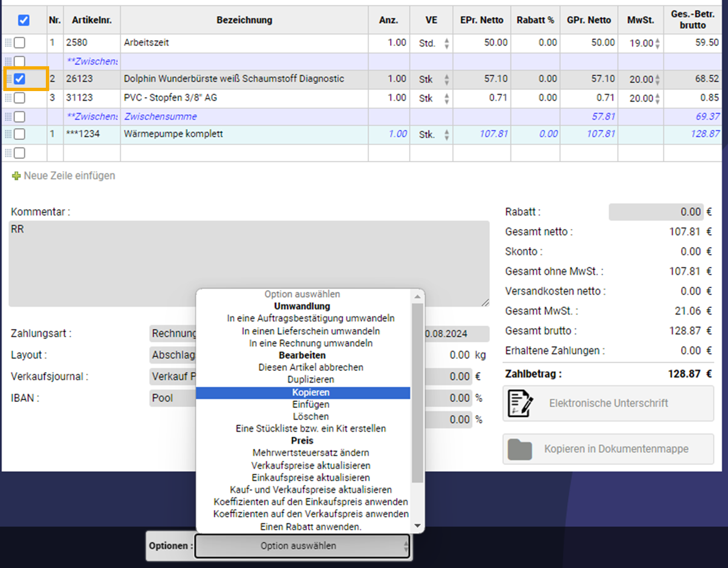Uncheck the Dolphin Wunderbürste row checkbox
This screenshot has height=568, width=728.
click(20, 79)
